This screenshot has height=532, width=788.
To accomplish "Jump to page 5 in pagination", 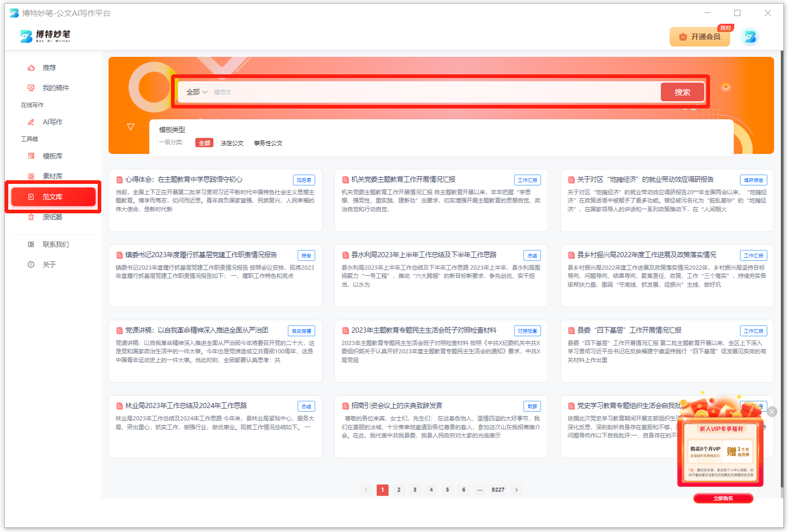I will point(447,490).
